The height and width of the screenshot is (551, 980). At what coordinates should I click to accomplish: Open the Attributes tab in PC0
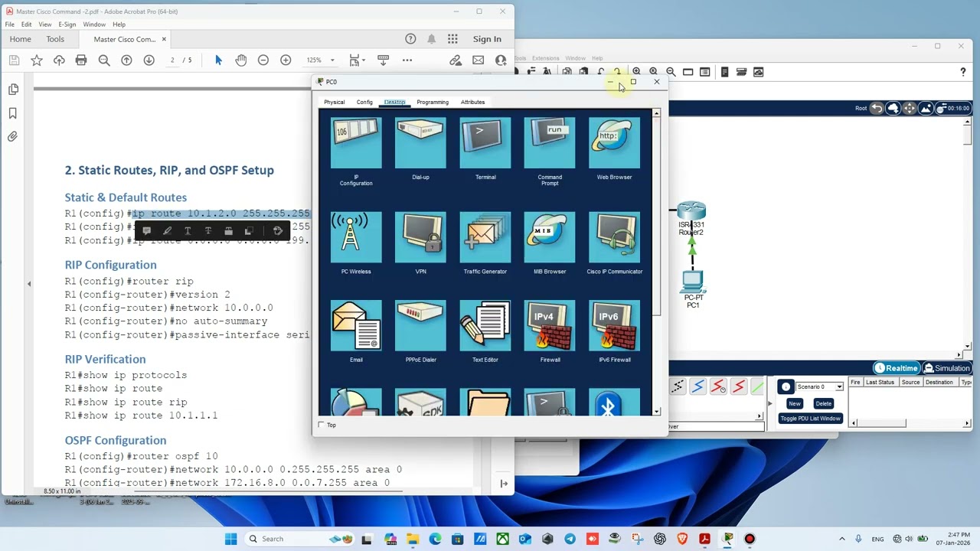coord(472,102)
